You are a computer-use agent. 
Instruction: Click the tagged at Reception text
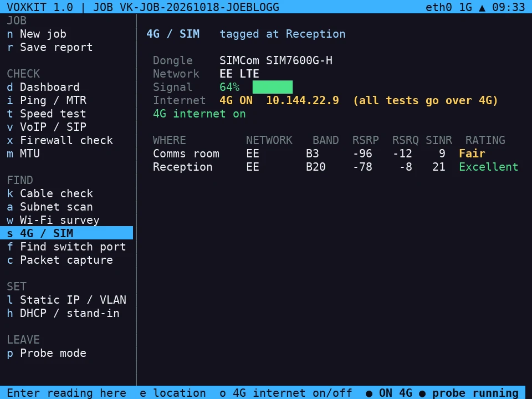tap(282, 34)
